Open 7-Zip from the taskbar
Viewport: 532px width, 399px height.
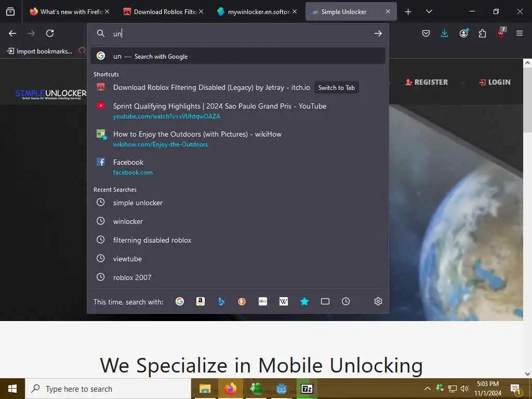click(x=307, y=389)
